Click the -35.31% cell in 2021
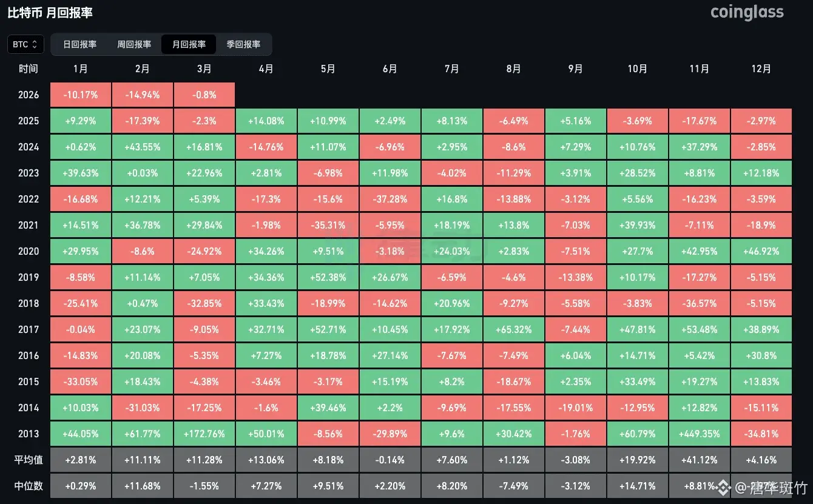 pyautogui.click(x=328, y=225)
